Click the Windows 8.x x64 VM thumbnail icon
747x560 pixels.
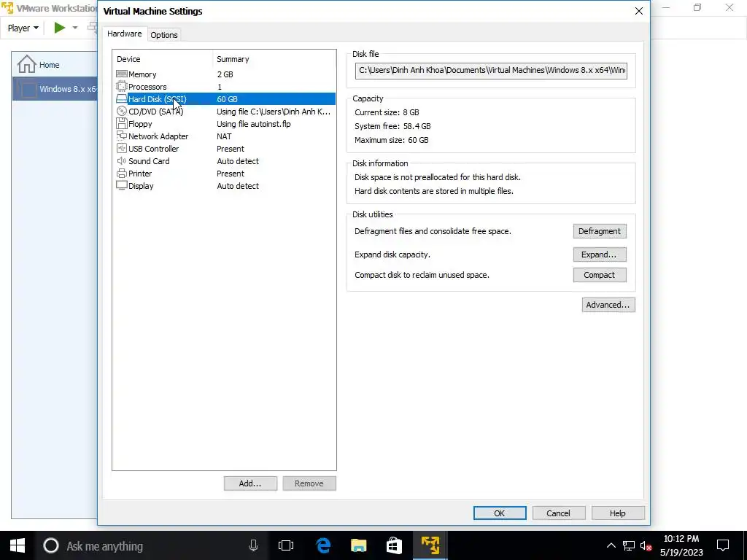coord(28,89)
